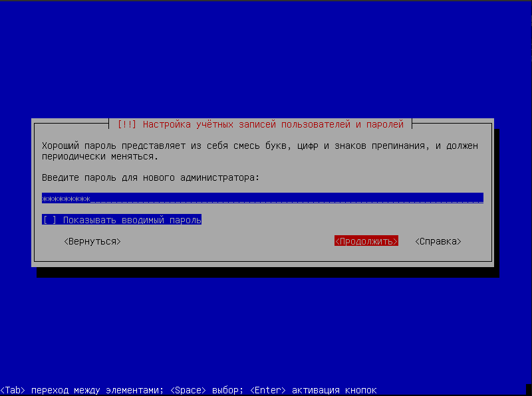Focus the administrator password input field

tap(262, 198)
